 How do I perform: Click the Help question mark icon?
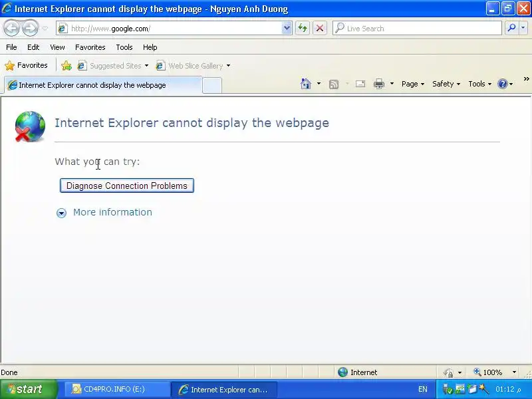pos(503,84)
